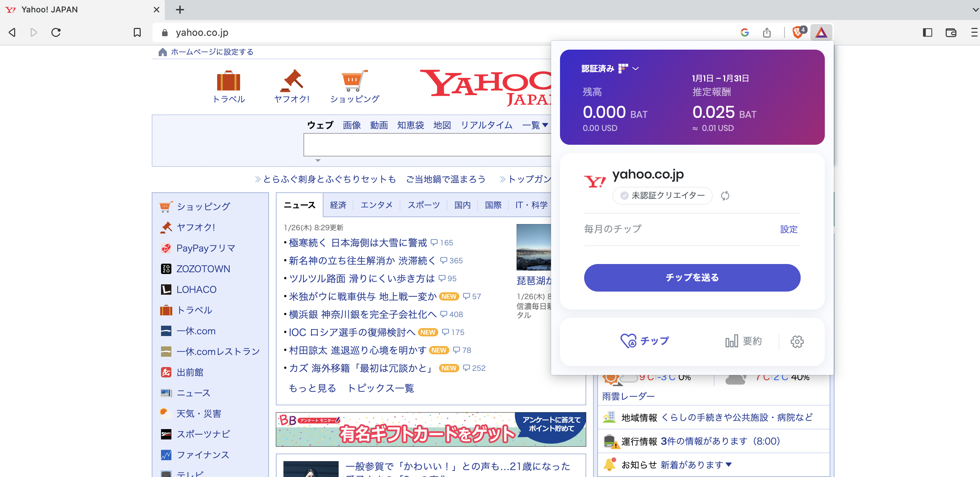Expand the 一覧 search category dropdown
The width and height of the screenshot is (980, 477).
(x=535, y=125)
